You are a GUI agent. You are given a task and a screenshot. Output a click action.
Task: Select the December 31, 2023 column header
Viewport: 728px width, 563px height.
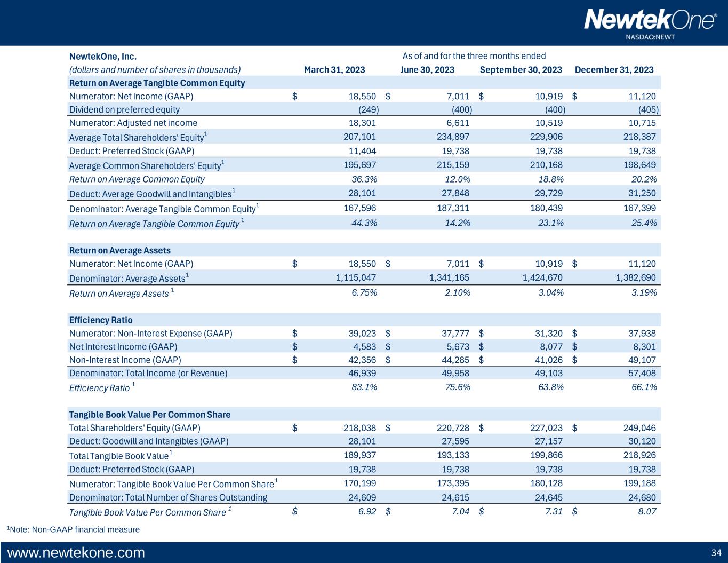(614, 70)
